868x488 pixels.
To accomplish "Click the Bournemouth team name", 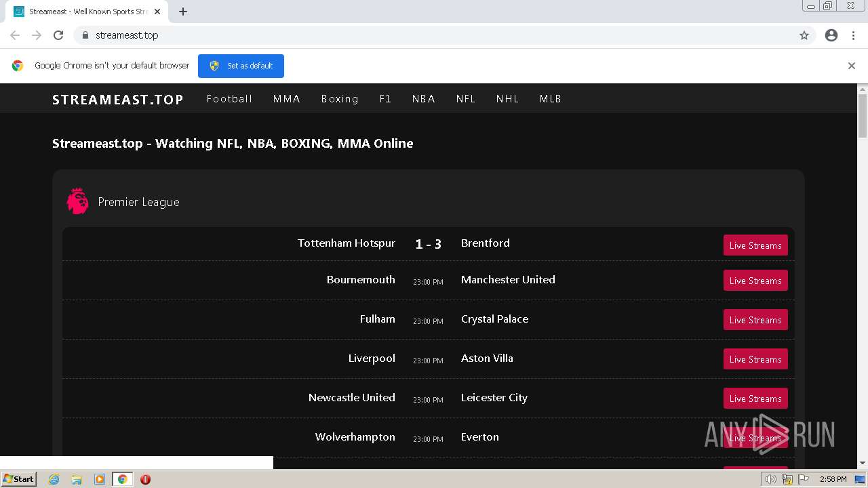I will (x=361, y=280).
